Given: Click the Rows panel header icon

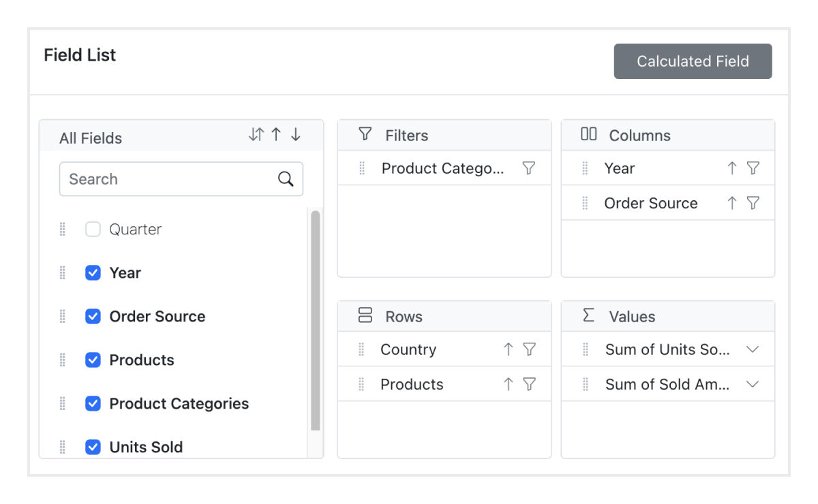Looking at the screenshot, I should pos(365,316).
